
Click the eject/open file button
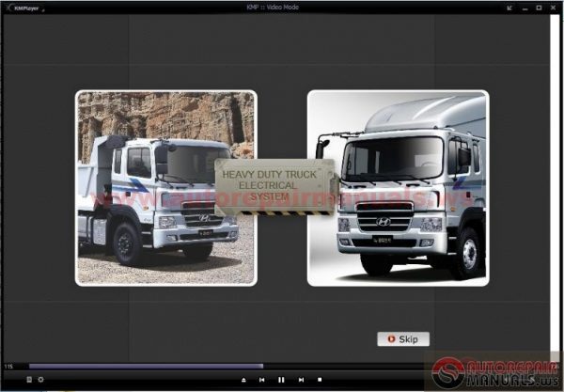243,380
